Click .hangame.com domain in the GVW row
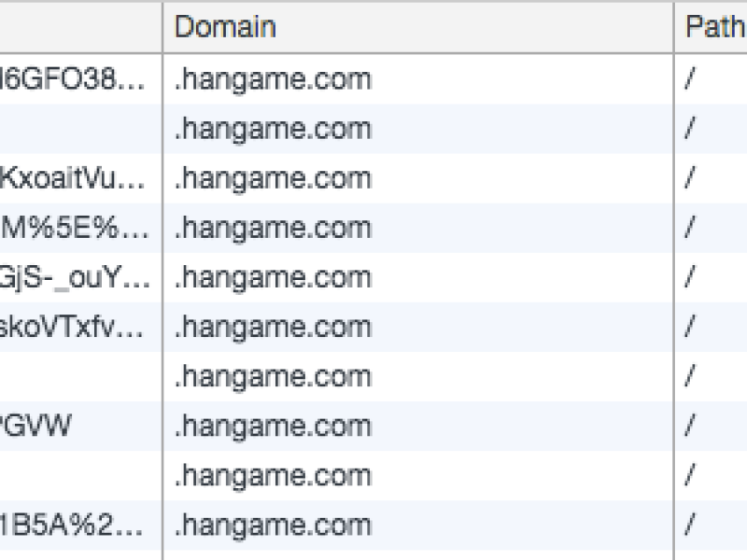The image size is (747, 560). pos(273,427)
